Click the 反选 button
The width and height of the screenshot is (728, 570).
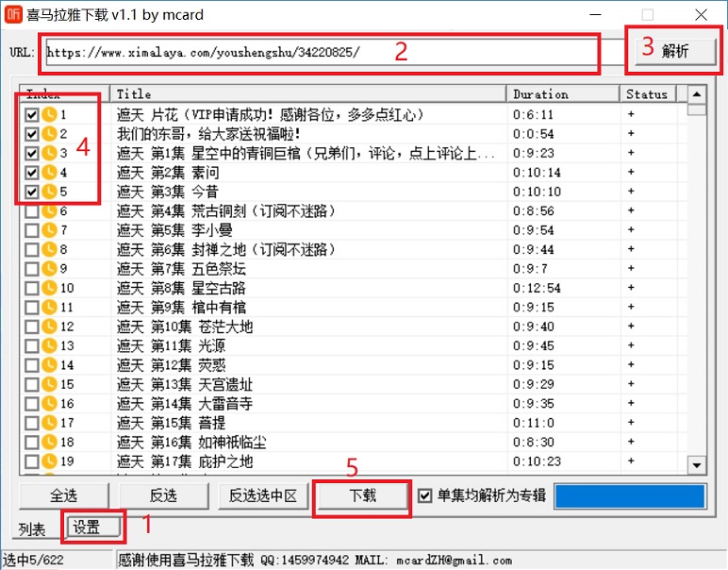point(163,495)
